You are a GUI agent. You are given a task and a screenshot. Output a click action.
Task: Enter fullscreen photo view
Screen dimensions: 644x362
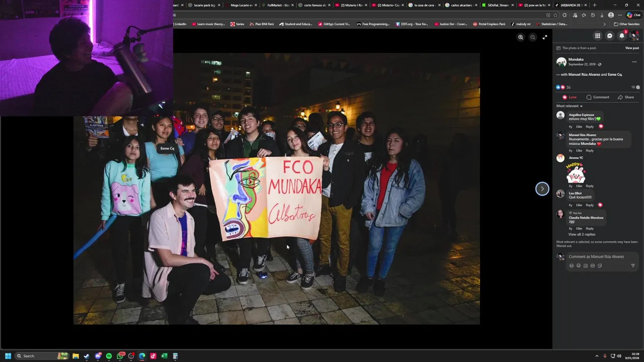[545, 37]
